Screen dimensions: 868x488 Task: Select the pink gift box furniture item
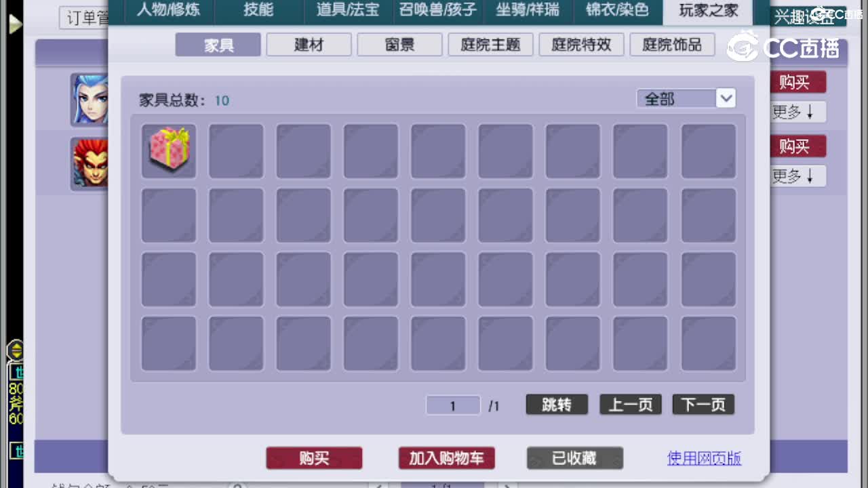click(168, 150)
